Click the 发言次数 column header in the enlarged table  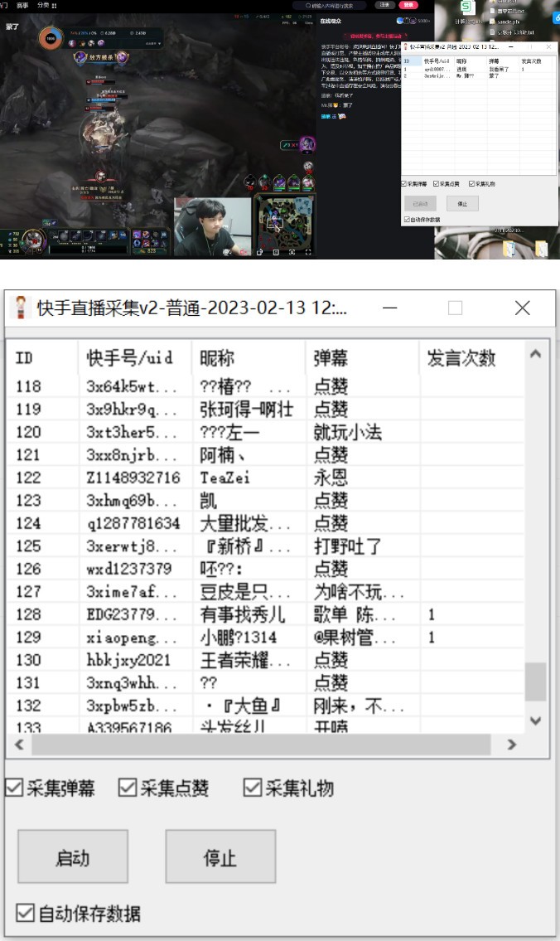coord(472,357)
